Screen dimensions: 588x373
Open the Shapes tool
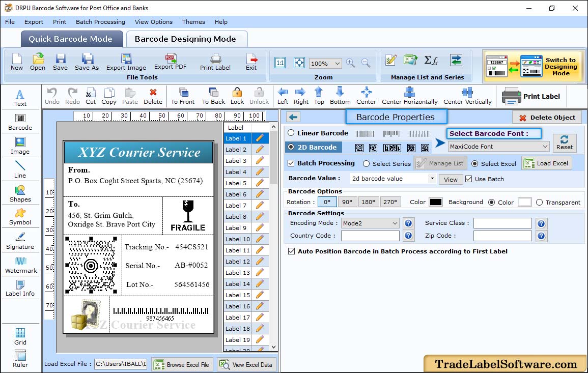(20, 194)
